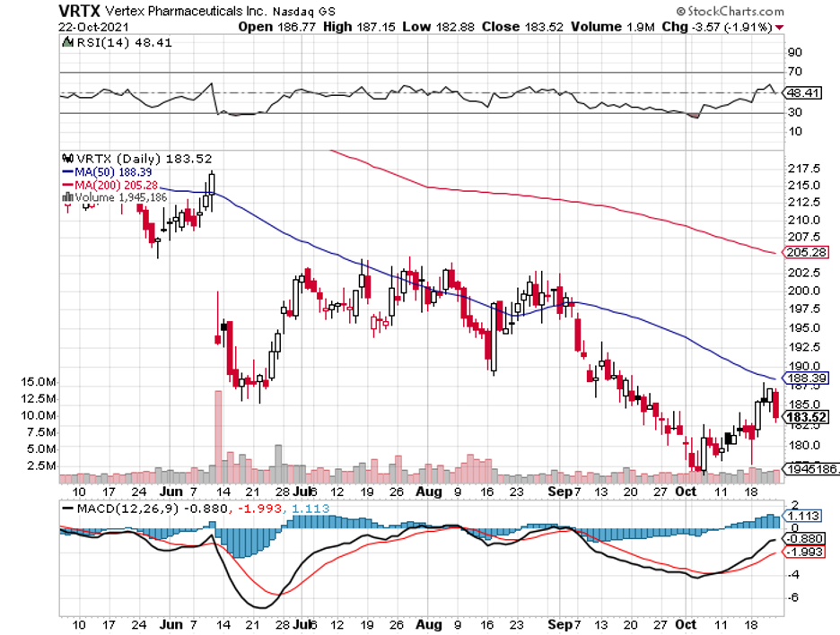Click the Volume 1,945,186 legend label
The image size is (840, 635).
[121, 197]
